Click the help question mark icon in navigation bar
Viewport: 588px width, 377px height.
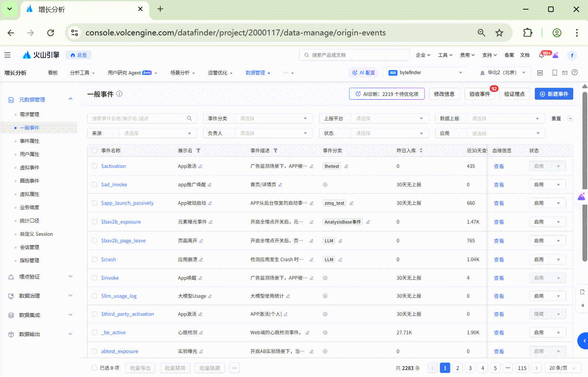pos(575,73)
